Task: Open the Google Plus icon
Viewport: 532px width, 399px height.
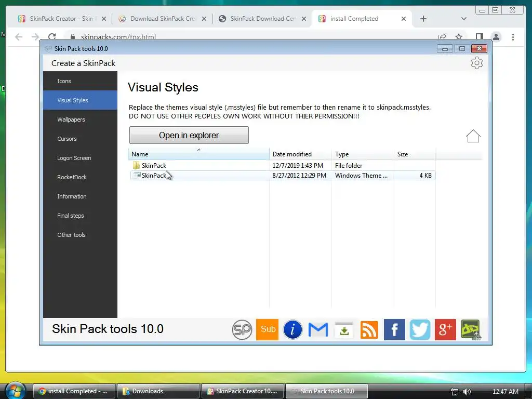Action: (x=445, y=329)
